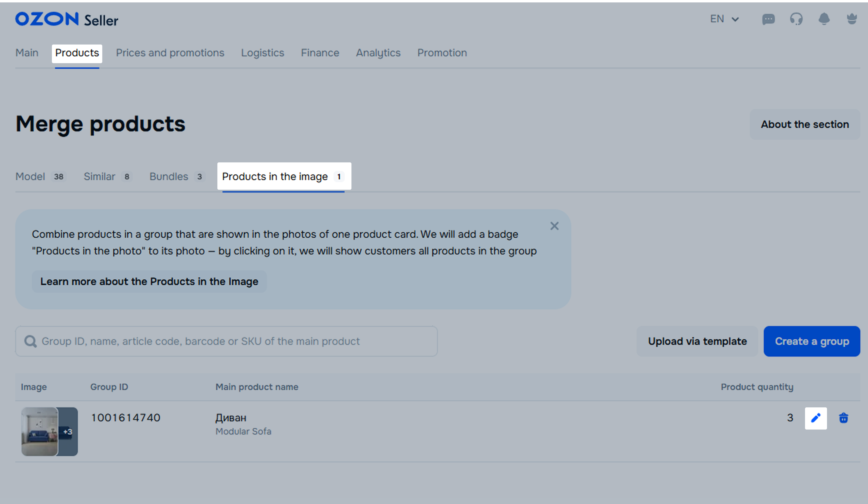Expand the EN language dropdown
868x504 pixels.
point(724,19)
